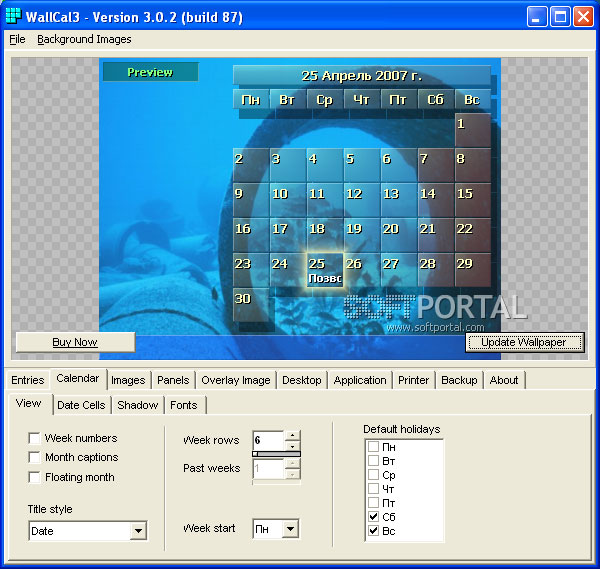Check Чт in Default holidays
Image resolution: width=600 pixels, height=569 pixels.
tap(373, 489)
